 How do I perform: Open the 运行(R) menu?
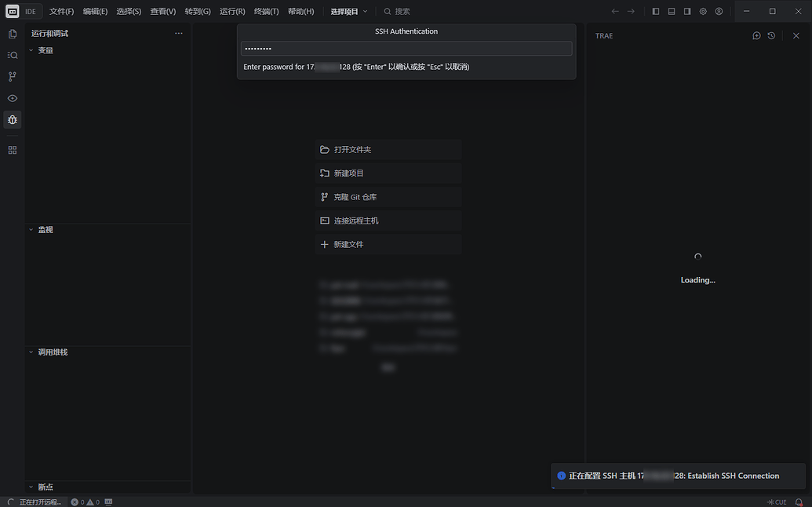coord(232,12)
